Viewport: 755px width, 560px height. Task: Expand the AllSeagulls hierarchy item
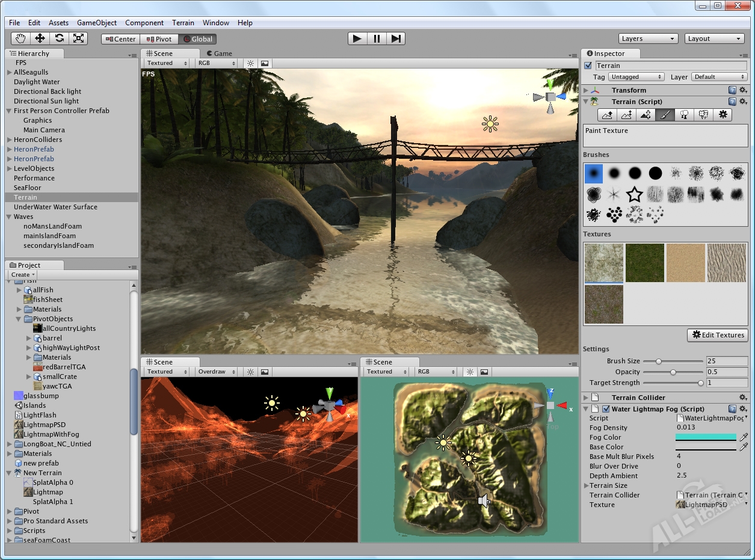(x=10, y=72)
